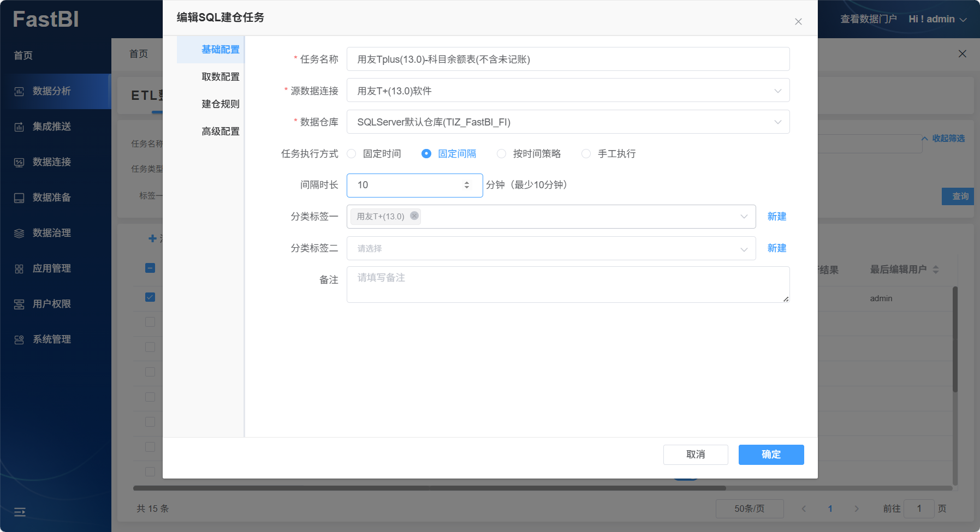Open the 数据治理 layers icon
Viewport: 980px width, 532px height.
click(x=19, y=234)
